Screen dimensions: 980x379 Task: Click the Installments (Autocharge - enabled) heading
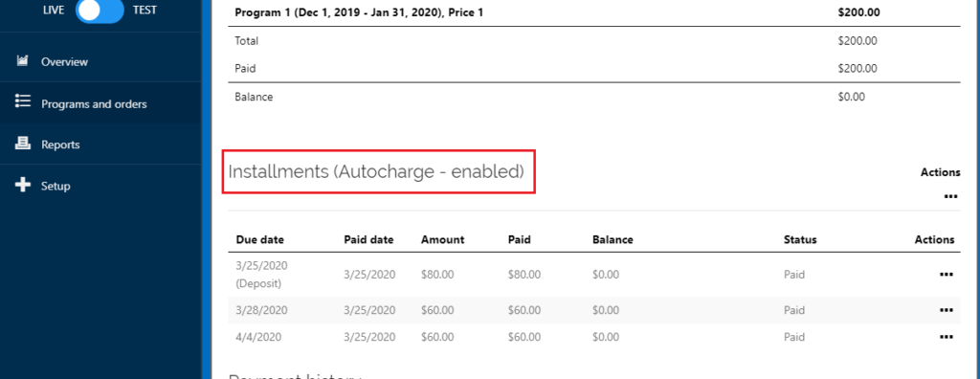[x=375, y=171]
